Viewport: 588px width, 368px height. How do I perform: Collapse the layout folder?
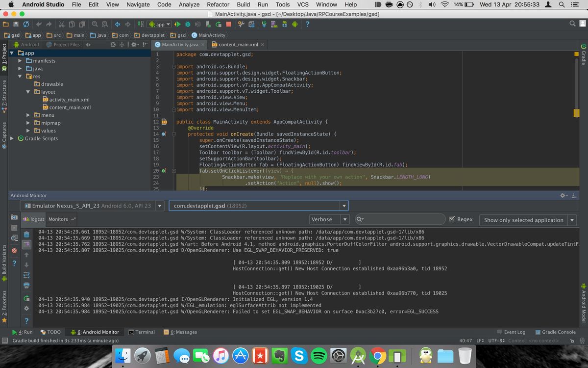(28, 92)
